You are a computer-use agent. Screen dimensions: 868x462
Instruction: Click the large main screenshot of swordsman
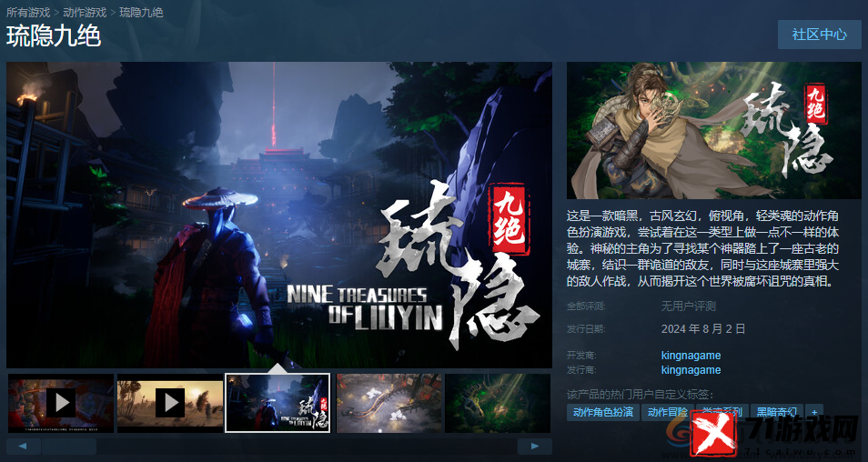pos(279,215)
